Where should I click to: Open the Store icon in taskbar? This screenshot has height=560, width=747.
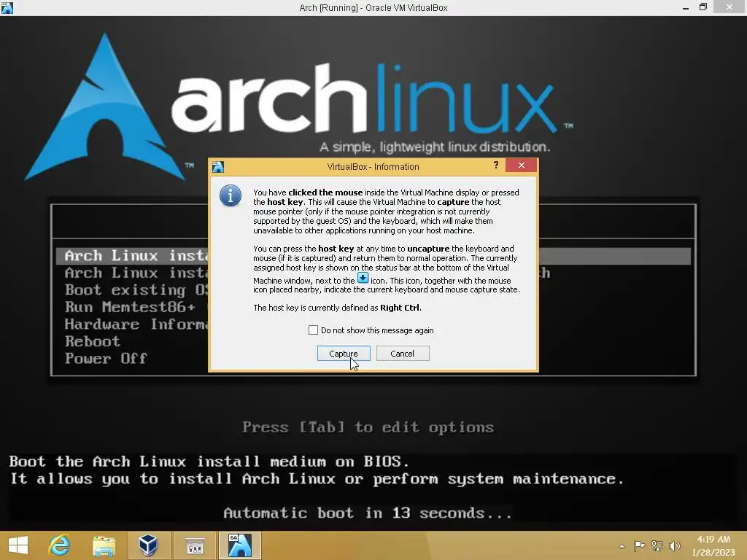tap(195, 545)
